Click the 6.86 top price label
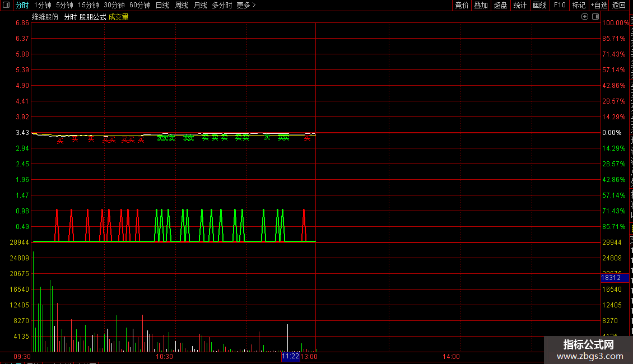The width and height of the screenshot is (633, 364). tap(22, 22)
